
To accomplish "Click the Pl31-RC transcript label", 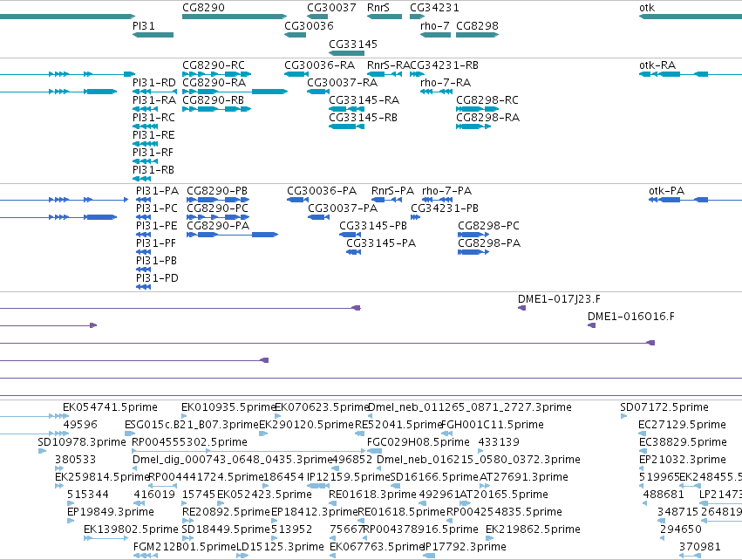I will (x=153, y=118).
